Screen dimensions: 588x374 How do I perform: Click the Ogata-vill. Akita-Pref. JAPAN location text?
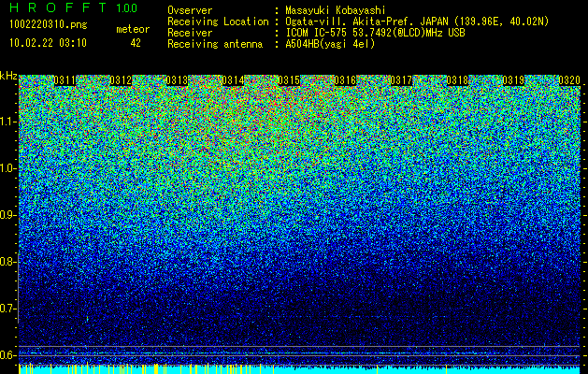point(417,22)
